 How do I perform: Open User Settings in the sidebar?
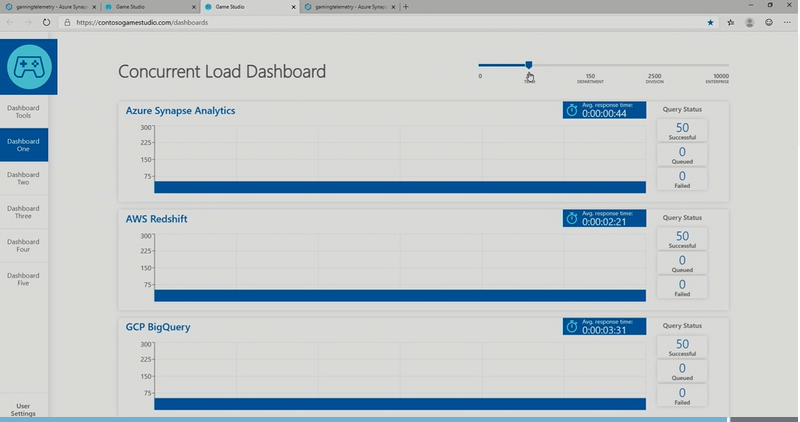[x=23, y=410]
